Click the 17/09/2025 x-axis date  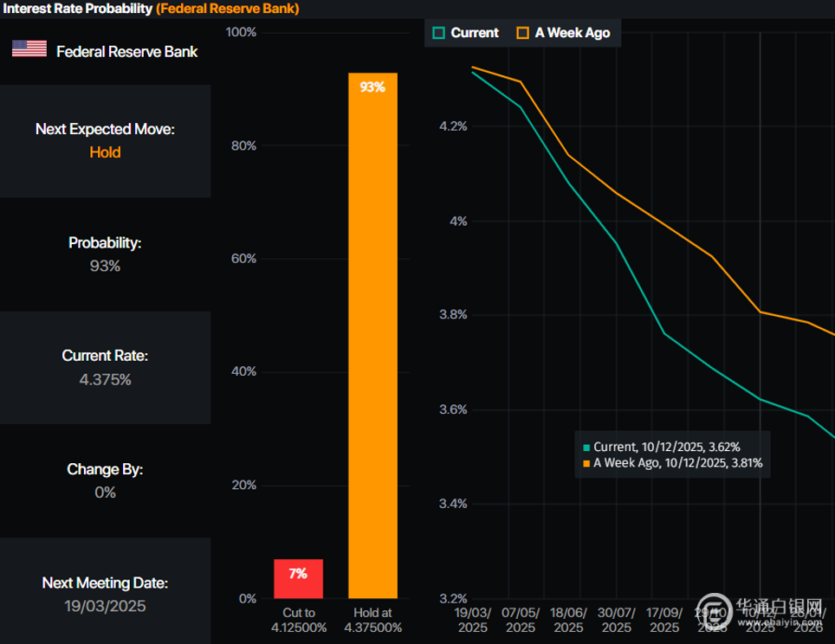coord(664,621)
